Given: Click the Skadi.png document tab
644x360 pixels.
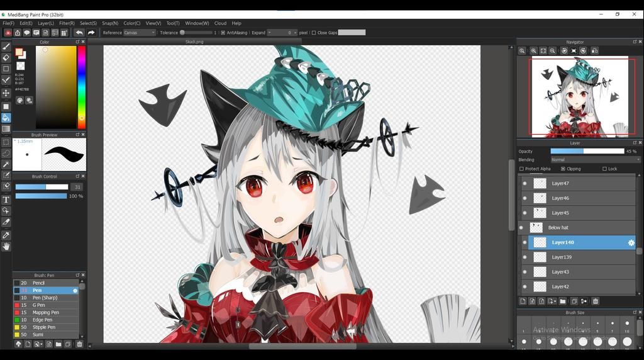Looking at the screenshot, I should click(x=194, y=42).
